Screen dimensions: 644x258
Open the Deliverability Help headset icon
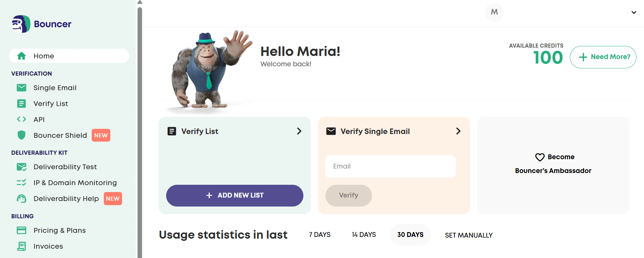point(21,199)
